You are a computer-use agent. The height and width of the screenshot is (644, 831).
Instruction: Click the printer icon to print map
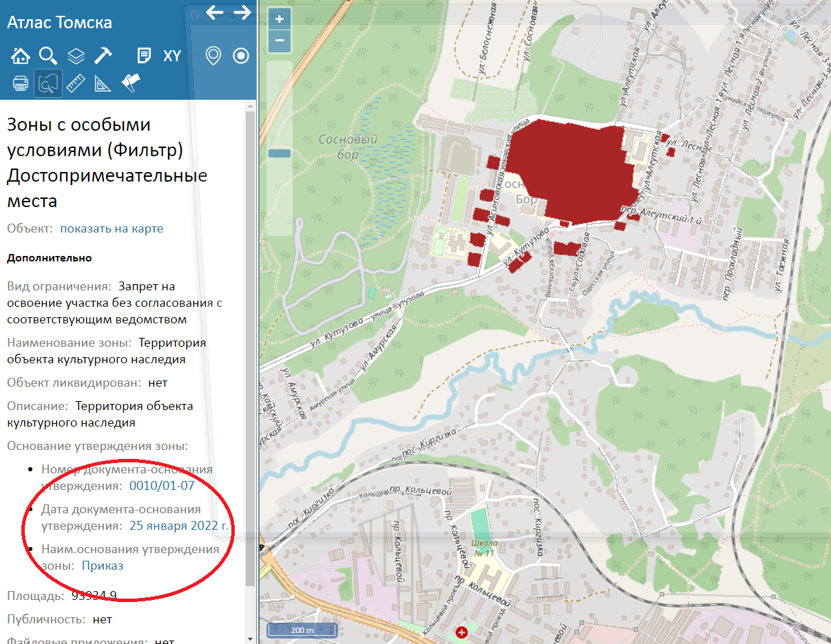tap(21, 83)
